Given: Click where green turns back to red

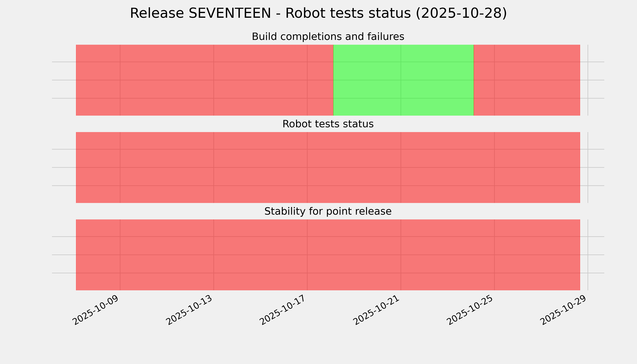Looking at the screenshot, I should tap(474, 80).
